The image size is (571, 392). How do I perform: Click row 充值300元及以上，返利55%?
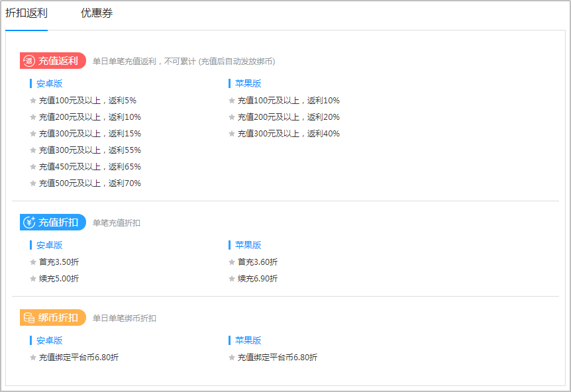(x=89, y=150)
